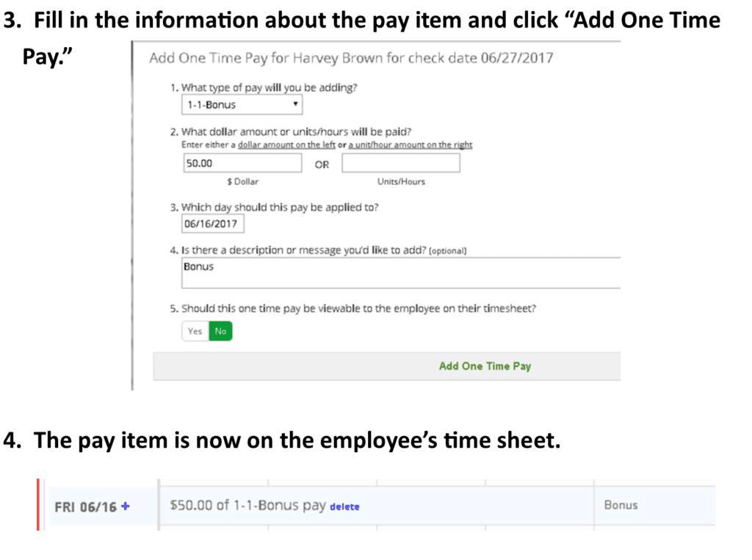Click the $50.00 of 1-1-Bonus pay entry
The width and height of the screenshot is (752, 560).
pyautogui.click(x=248, y=506)
